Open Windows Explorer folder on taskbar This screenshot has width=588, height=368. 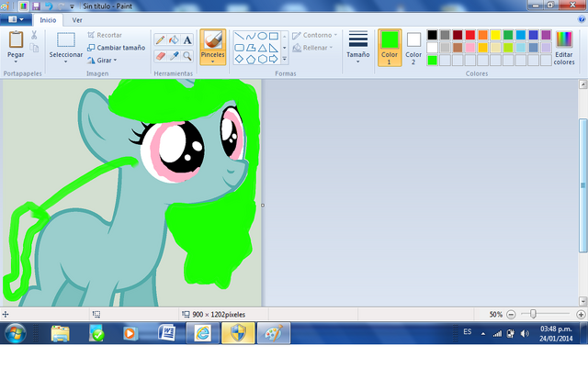[61, 333]
